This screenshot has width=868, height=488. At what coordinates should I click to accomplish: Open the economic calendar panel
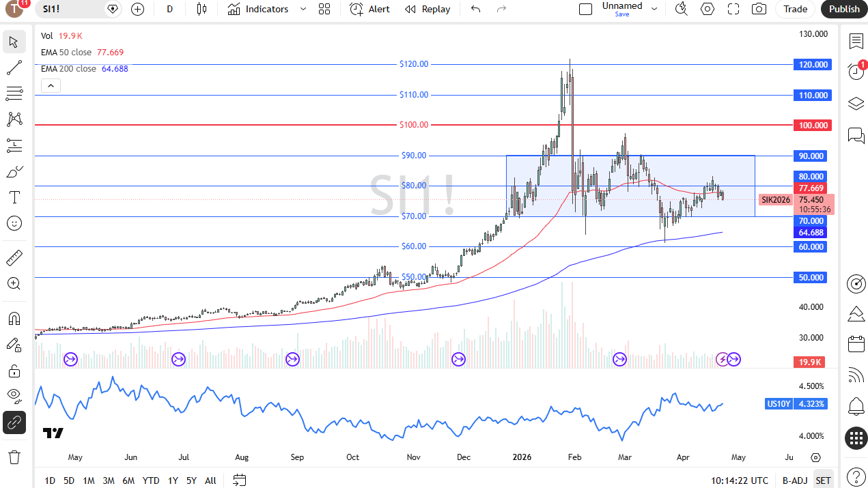tap(856, 343)
